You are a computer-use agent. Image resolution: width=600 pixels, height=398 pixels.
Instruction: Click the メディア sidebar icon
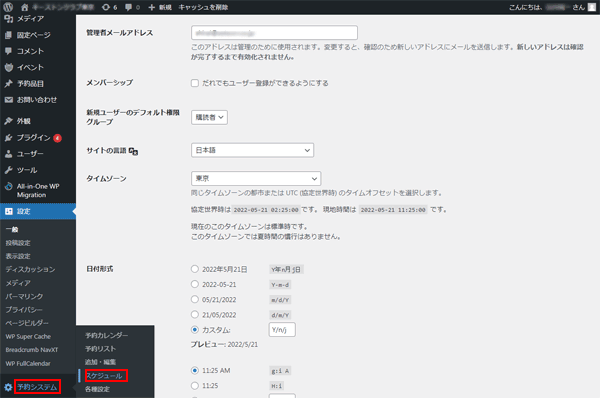8,18
